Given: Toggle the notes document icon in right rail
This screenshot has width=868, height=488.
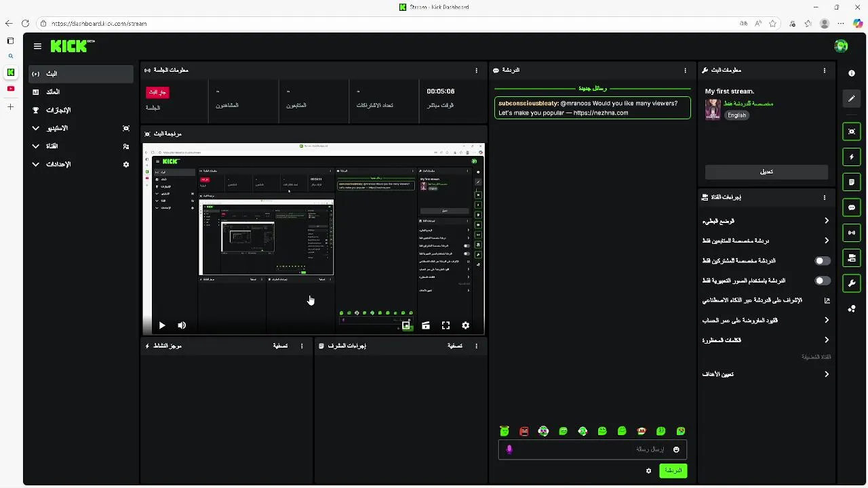Looking at the screenshot, I should [x=852, y=182].
